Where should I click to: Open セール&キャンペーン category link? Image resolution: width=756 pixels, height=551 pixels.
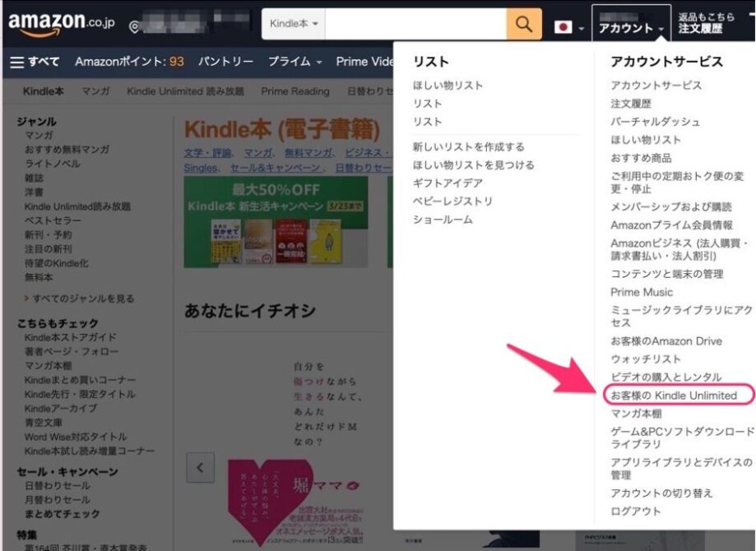[276, 169]
